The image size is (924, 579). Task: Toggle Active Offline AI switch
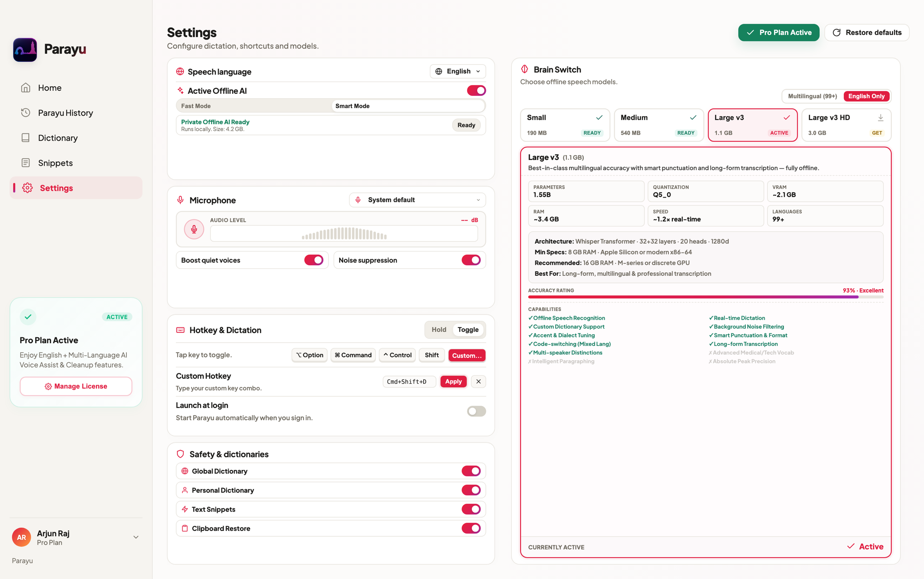tap(476, 90)
